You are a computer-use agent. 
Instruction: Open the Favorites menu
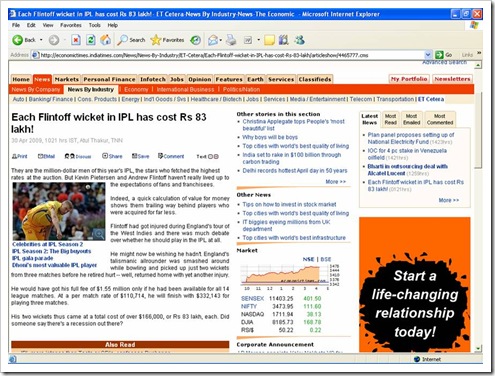[x=71, y=25]
